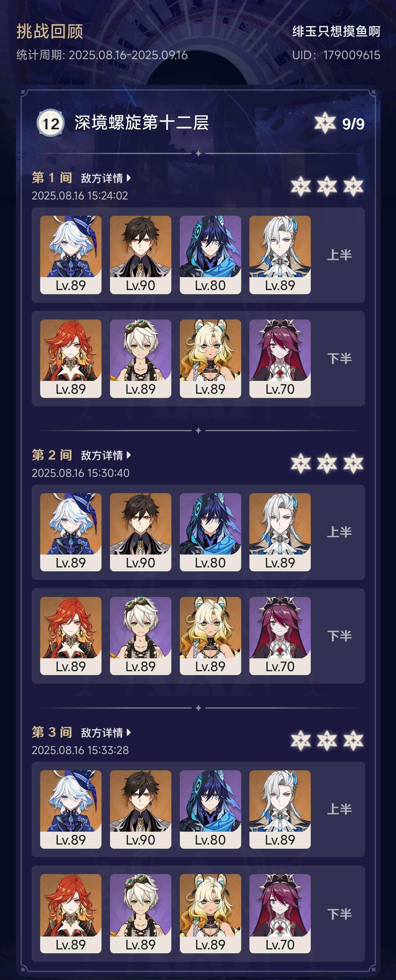
Task: Tap the UID 179009615 text
Action: (336, 55)
